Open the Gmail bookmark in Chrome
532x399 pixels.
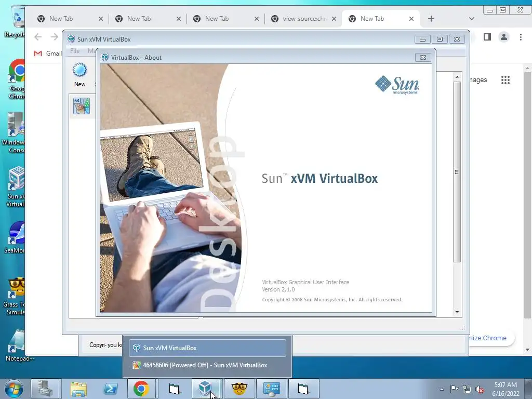tap(47, 54)
